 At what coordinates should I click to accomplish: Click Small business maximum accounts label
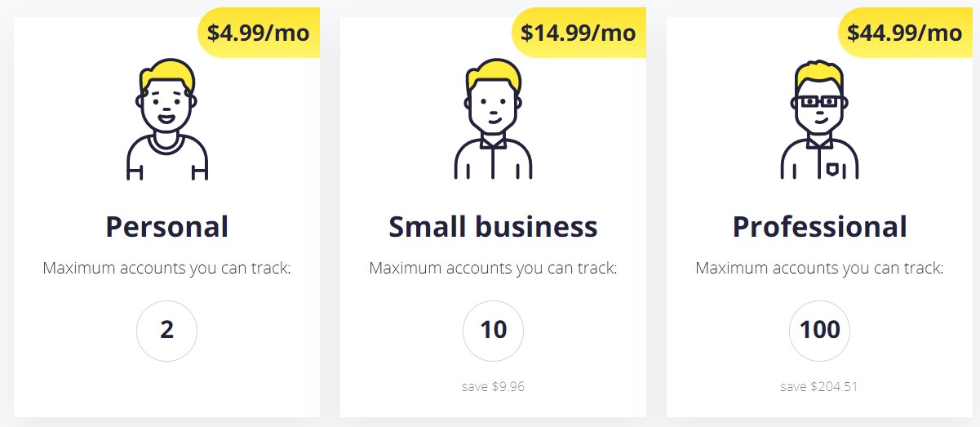pos(493,268)
